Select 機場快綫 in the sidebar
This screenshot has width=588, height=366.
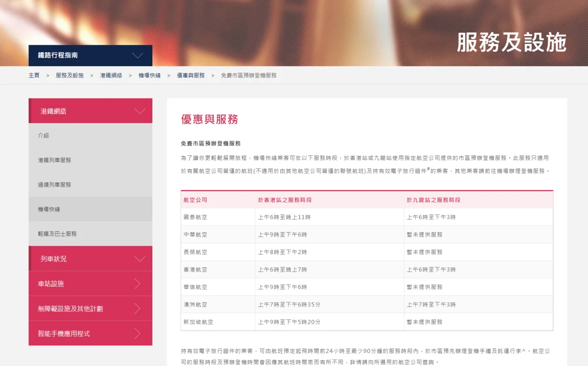[x=90, y=209]
